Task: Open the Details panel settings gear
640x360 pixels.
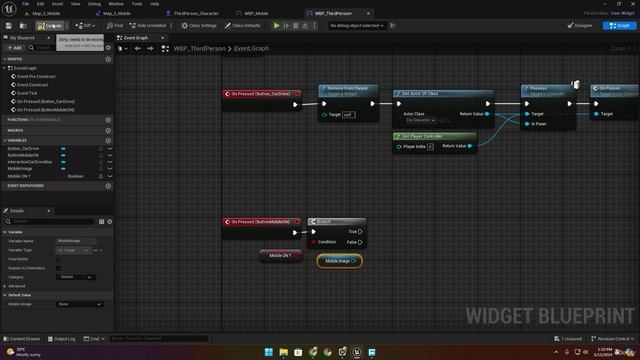Action: coord(109,222)
